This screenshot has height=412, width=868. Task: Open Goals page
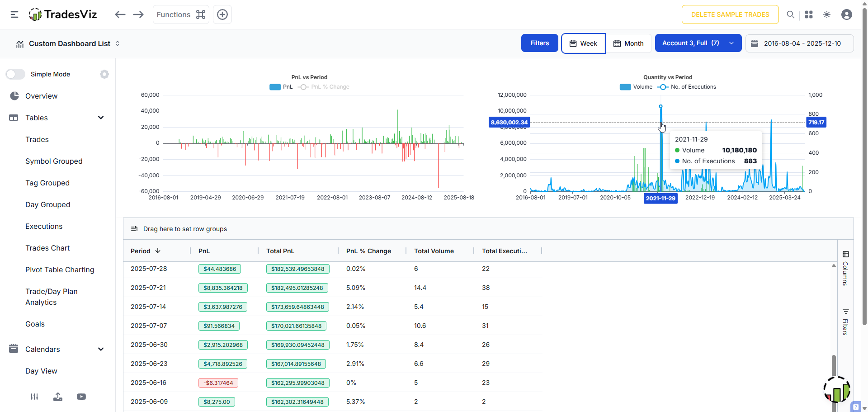pyautogui.click(x=35, y=324)
